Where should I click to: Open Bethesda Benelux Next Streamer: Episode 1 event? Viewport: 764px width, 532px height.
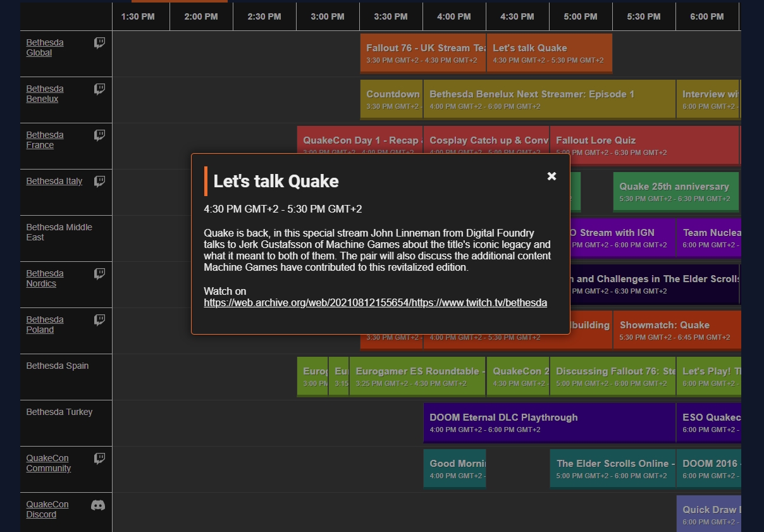(550, 99)
